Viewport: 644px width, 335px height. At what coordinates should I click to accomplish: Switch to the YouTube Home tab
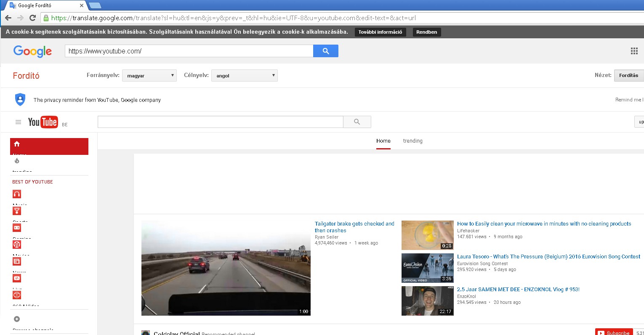[383, 141]
